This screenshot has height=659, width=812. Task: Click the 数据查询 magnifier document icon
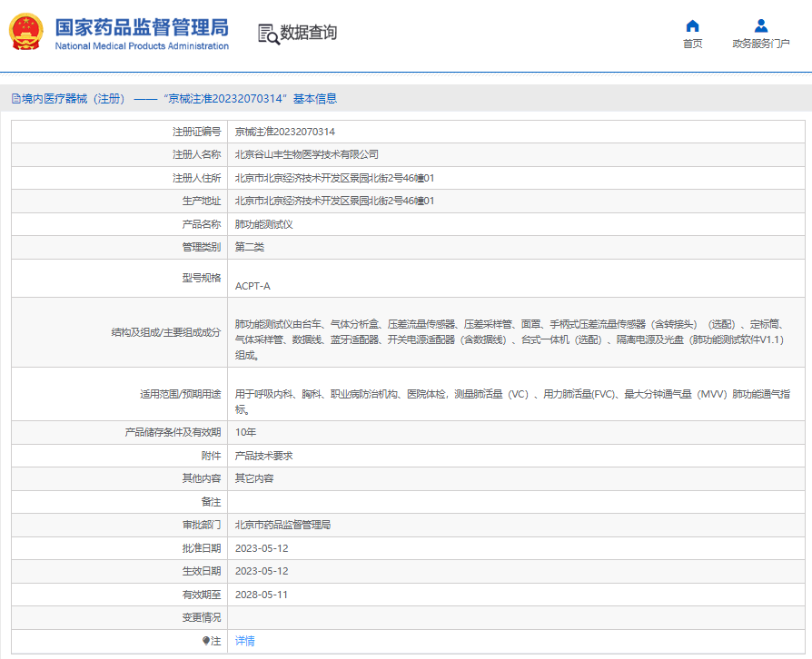click(268, 34)
